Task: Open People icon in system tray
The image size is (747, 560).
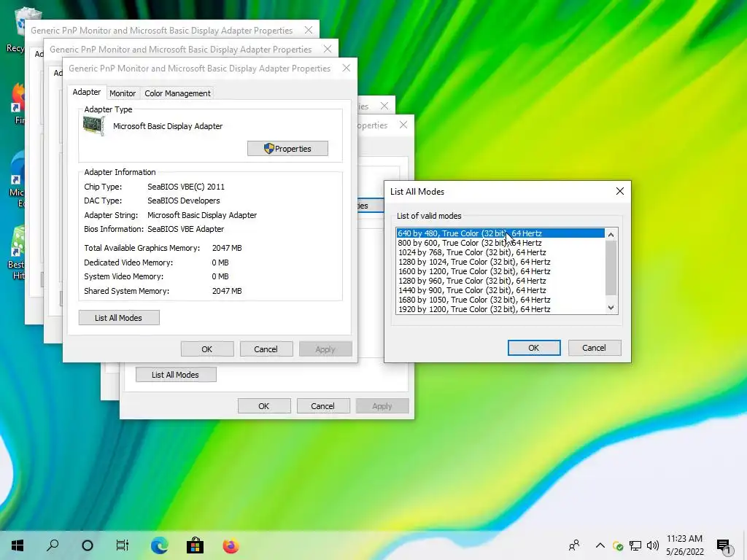Action: [x=574, y=545]
